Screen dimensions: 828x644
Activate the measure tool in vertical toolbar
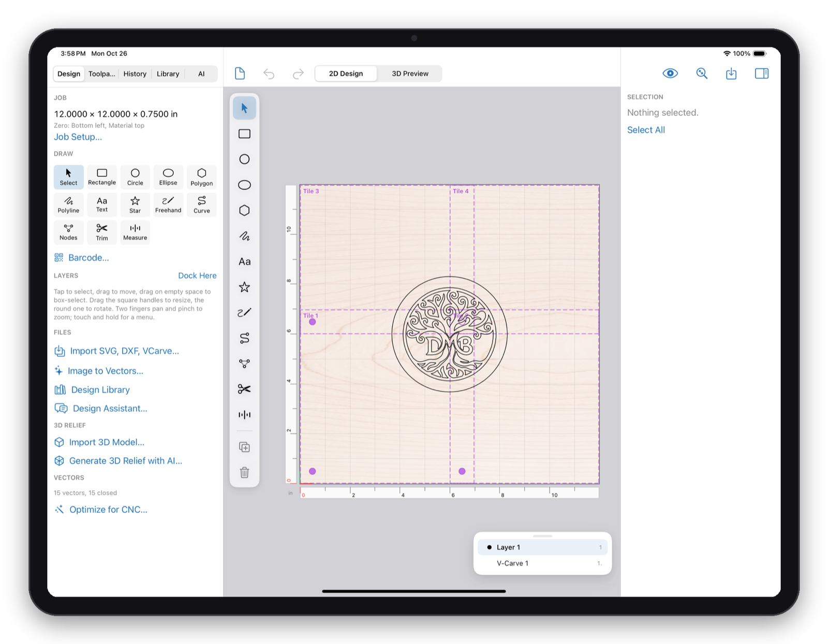(244, 415)
